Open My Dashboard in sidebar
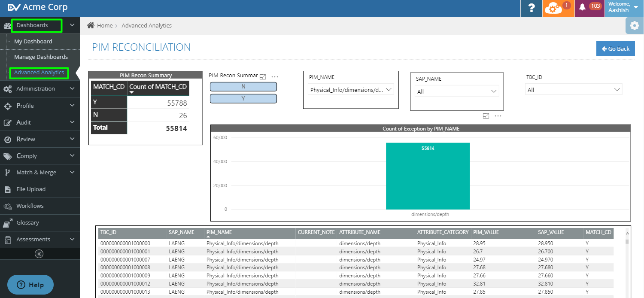 coord(33,42)
